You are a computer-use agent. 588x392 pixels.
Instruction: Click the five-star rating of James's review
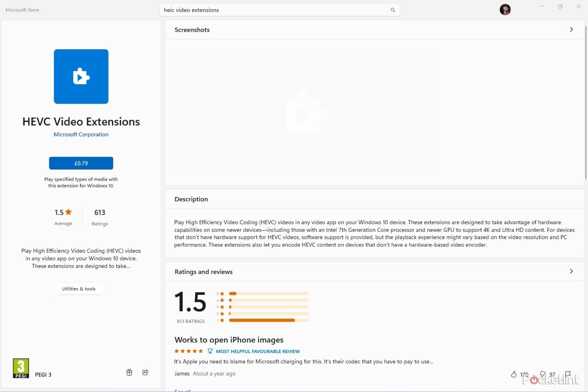point(189,351)
